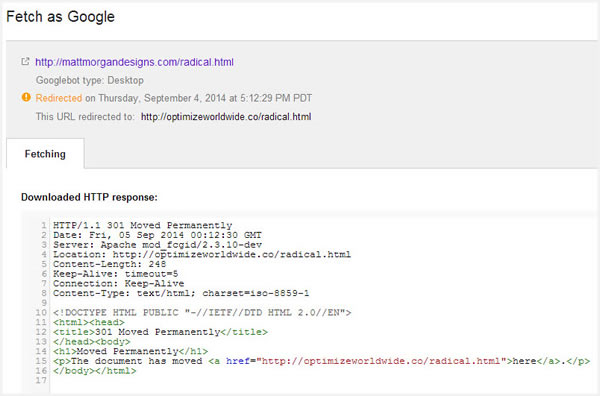
Task: Click the Server: Apache mod_fcgid line
Action: coord(157,245)
